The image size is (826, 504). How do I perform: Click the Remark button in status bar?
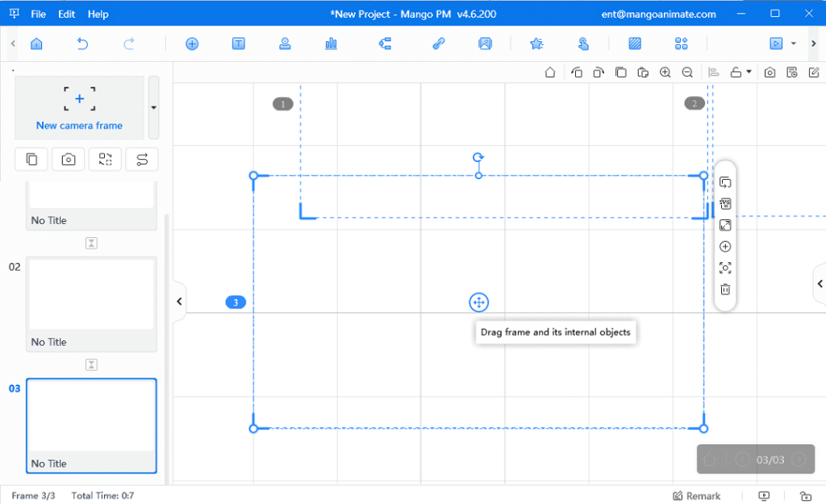(697, 495)
